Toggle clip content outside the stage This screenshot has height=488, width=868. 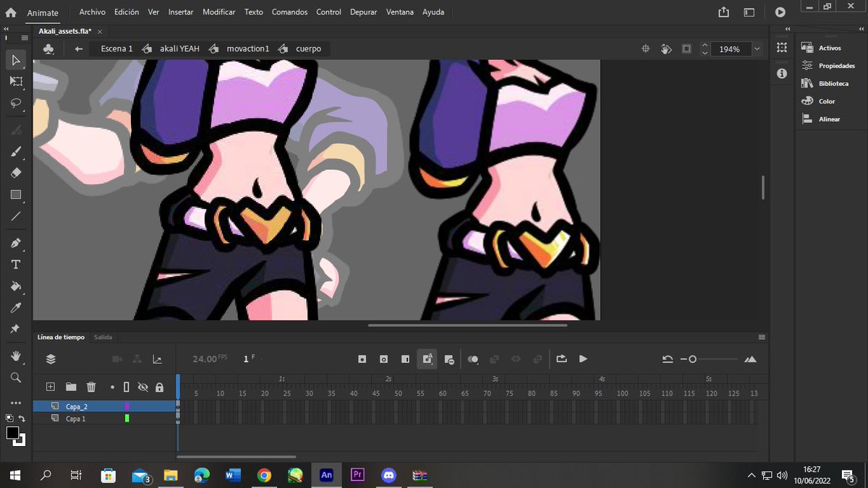pos(686,49)
